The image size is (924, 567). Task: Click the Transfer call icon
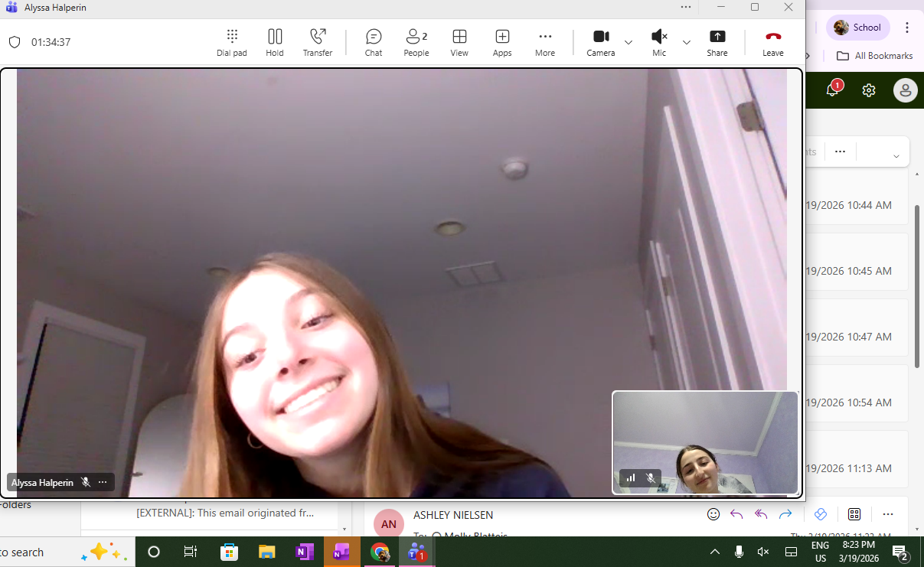point(318,42)
